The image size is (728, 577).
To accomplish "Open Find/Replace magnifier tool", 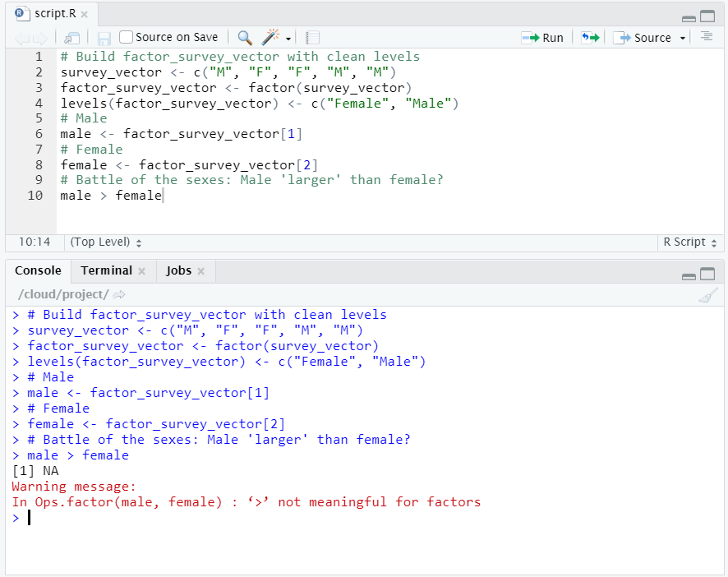I will point(245,38).
